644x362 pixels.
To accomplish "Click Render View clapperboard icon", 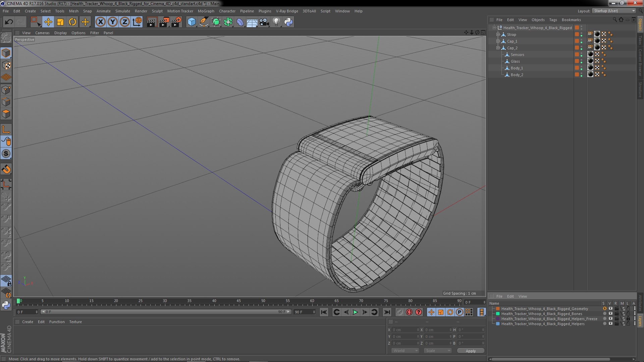I will (152, 22).
